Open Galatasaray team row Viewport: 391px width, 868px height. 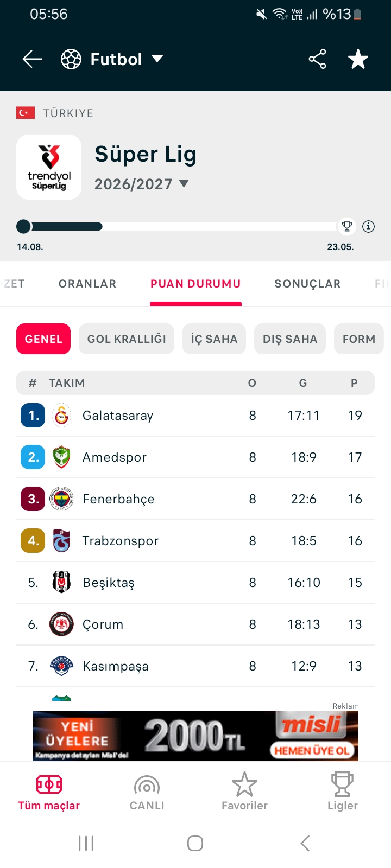point(195,416)
